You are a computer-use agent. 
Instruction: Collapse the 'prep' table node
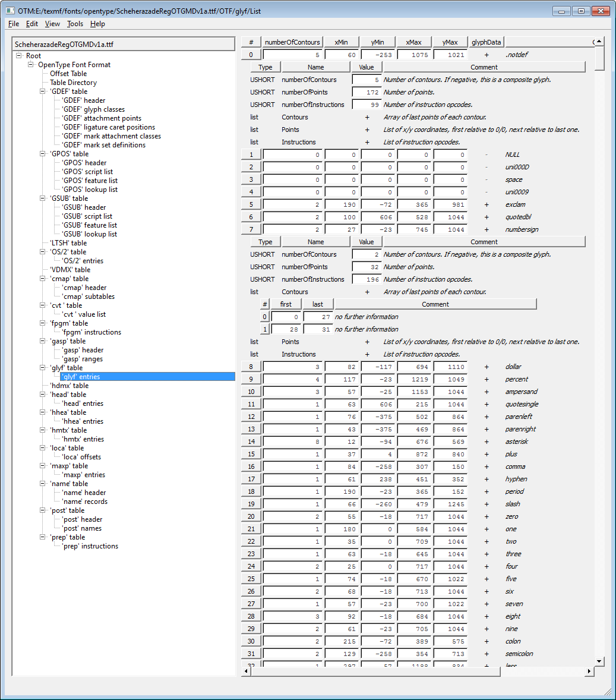click(x=43, y=538)
